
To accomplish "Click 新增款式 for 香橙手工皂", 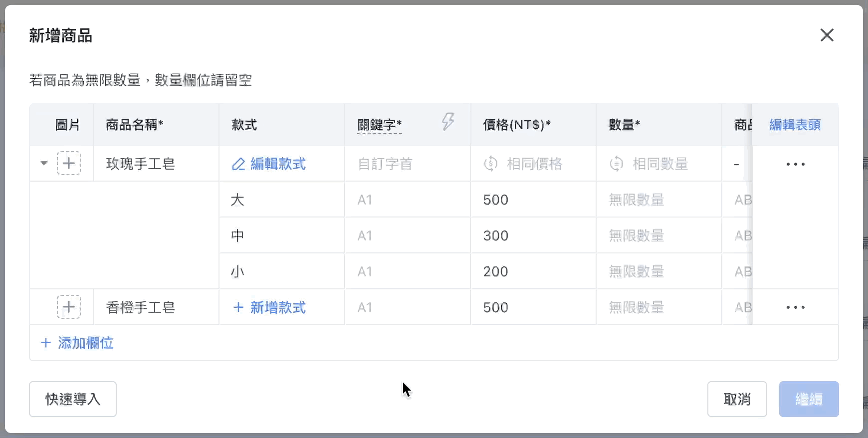I will coord(269,307).
